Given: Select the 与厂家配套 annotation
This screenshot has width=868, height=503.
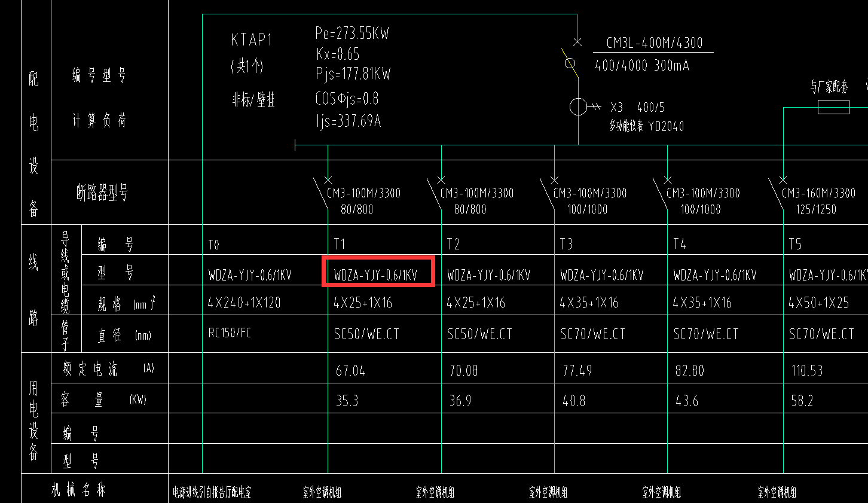Looking at the screenshot, I should tap(829, 87).
